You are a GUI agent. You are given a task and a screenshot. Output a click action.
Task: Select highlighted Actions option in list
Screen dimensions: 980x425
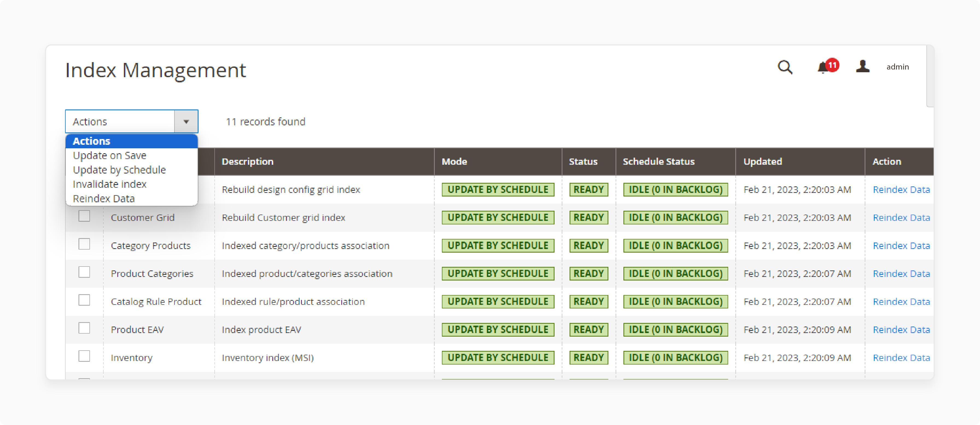click(x=132, y=141)
